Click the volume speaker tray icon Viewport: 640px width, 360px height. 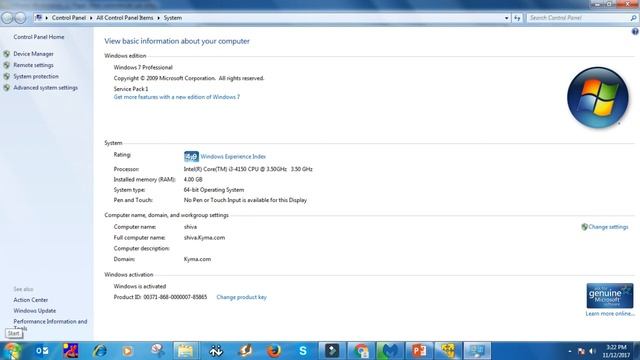pyautogui.click(x=593, y=351)
